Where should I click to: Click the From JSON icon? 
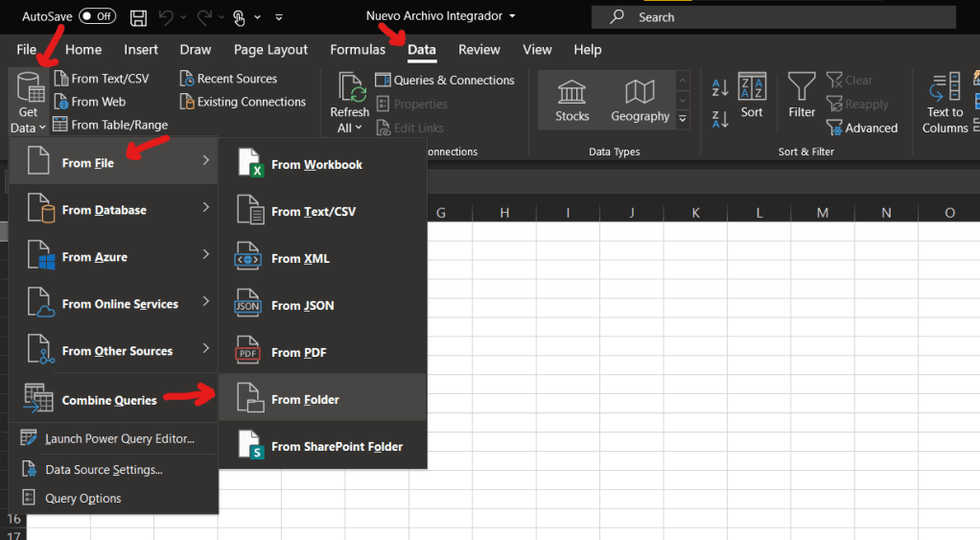click(x=248, y=305)
